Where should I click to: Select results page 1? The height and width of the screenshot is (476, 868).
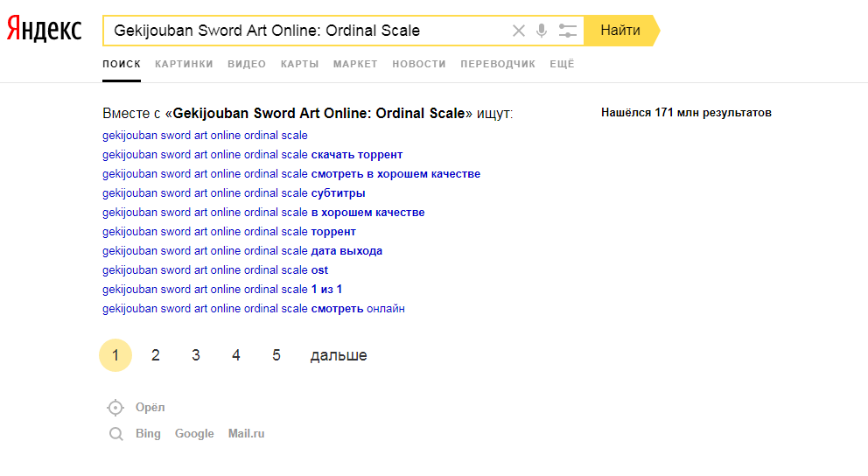tap(115, 355)
